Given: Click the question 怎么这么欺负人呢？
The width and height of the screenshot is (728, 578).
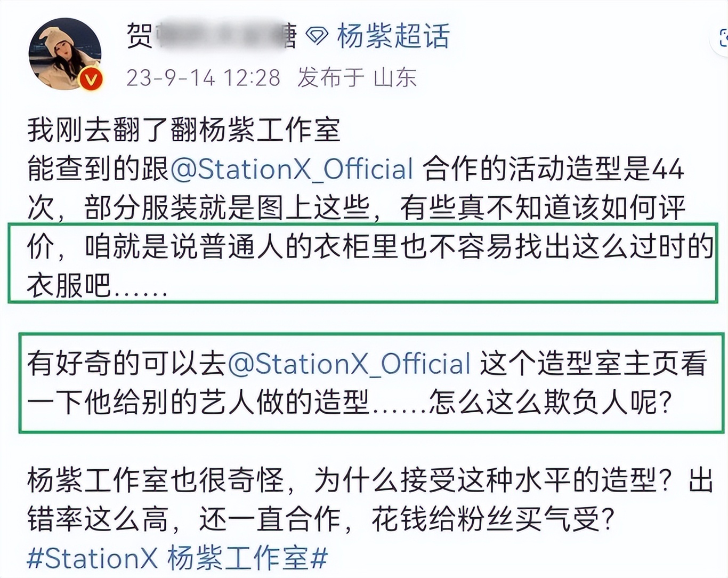Looking at the screenshot, I should (549, 403).
